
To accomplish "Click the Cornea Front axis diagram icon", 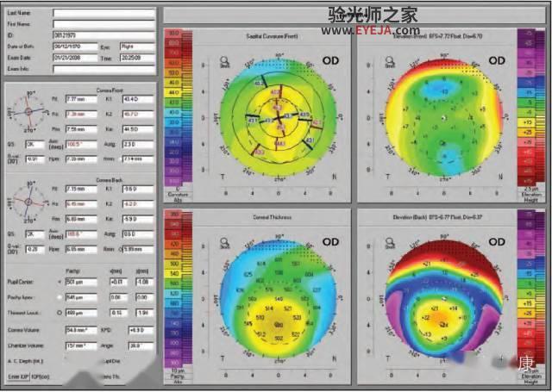I will coord(28,112).
